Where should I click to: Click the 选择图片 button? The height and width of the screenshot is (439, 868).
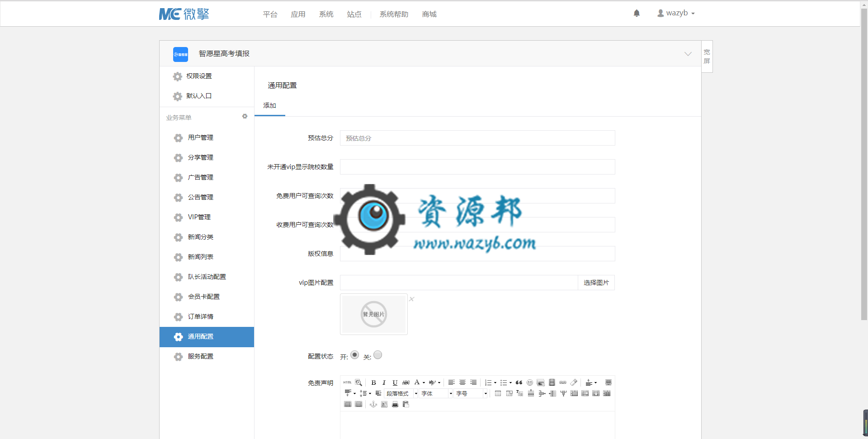(x=596, y=283)
